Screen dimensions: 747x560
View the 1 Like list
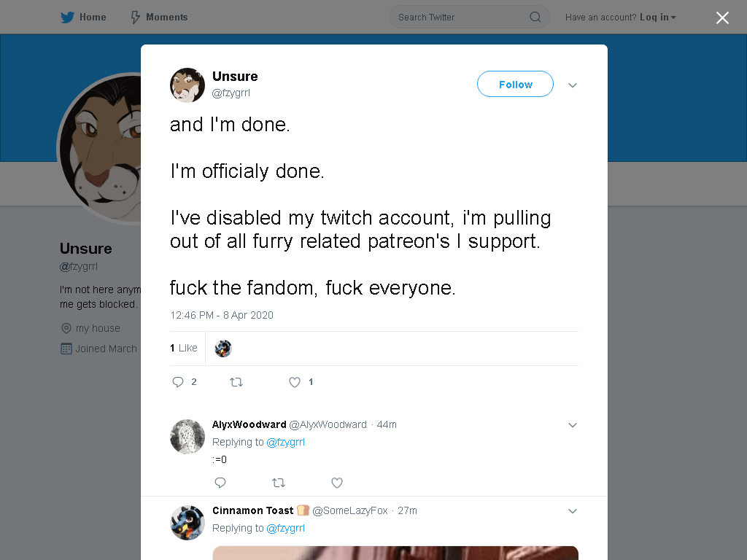tap(183, 348)
